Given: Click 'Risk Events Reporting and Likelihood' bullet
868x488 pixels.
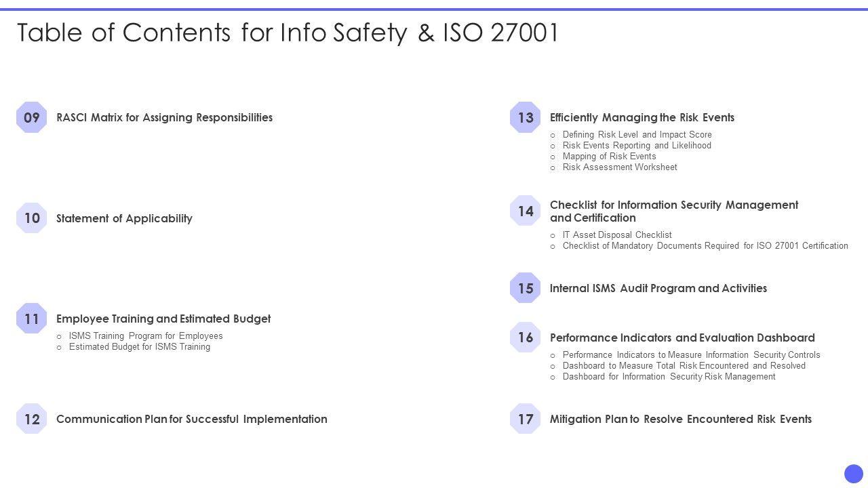Looking at the screenshot, I should pos(637,146).
